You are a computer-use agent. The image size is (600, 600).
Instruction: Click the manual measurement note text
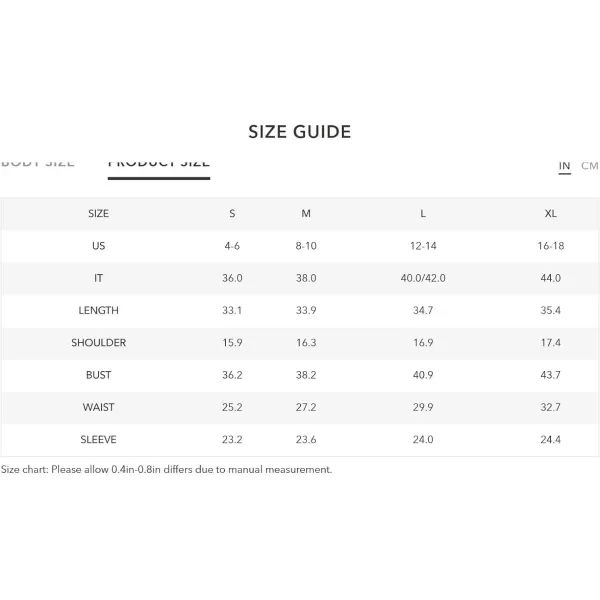pyautogui.click(x=166, y=470)
